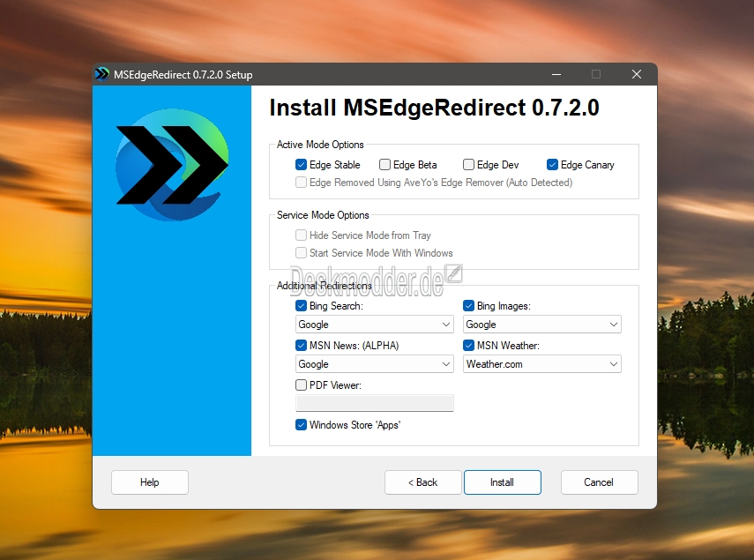754x560 pixels.
Task: Check Start Service Mode With Windows
Action: [x=301, y=253]
